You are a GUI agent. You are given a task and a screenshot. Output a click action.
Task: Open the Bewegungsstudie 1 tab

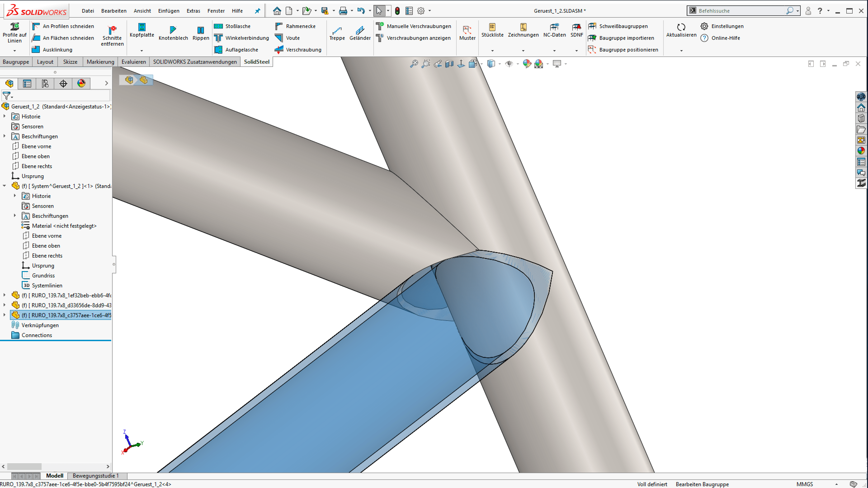[x=96, y=476]
